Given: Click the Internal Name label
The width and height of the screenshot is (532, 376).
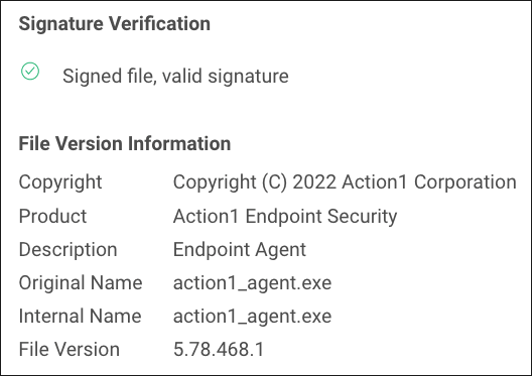Looking at the screenshot, I should (x=80, y=316).
